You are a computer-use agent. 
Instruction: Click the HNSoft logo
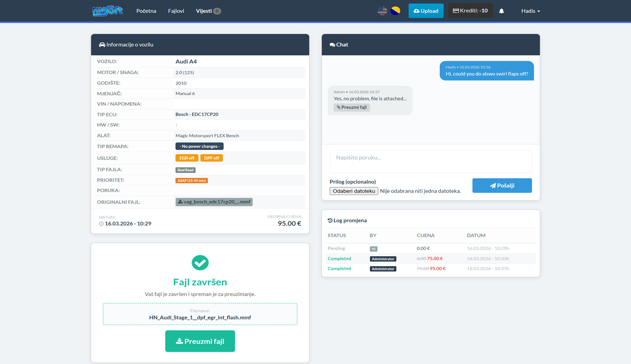[107, 11]
